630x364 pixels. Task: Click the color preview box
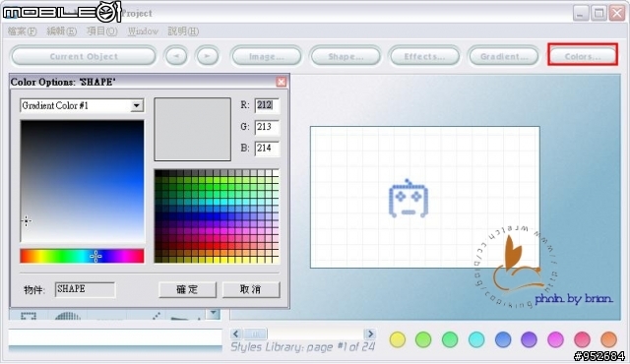tap(193, 129)
